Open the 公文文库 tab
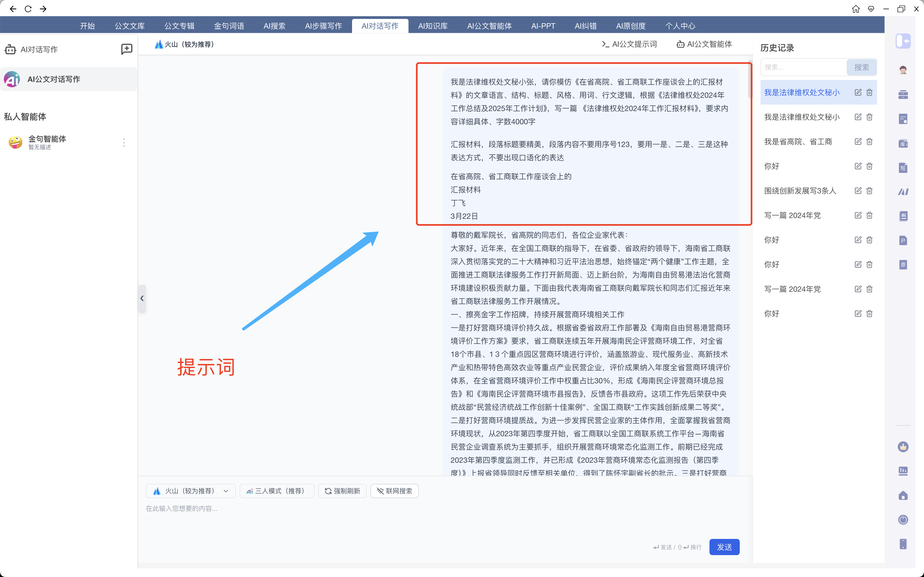 [x=129, y=26]
